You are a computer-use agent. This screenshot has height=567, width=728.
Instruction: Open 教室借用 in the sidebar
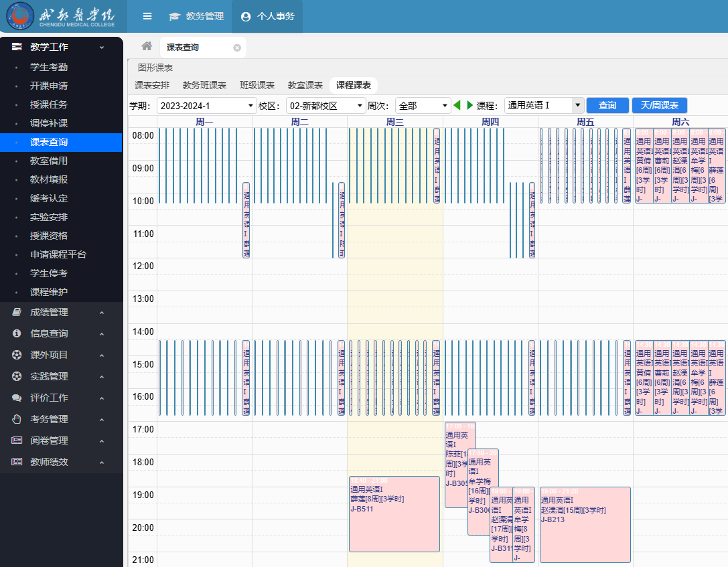[x=49, y=161]
